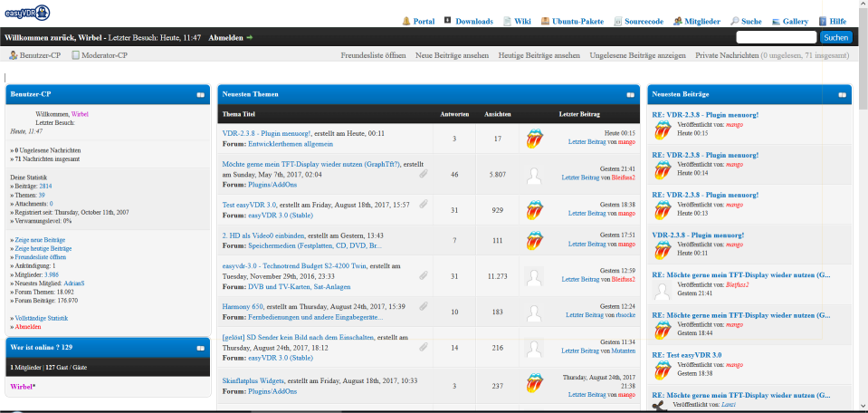The height and width of the screenshot is (413, 868).
Task: Collapse the Wer ist online panel
Action: pyautogui.click(x=200, y=348)
